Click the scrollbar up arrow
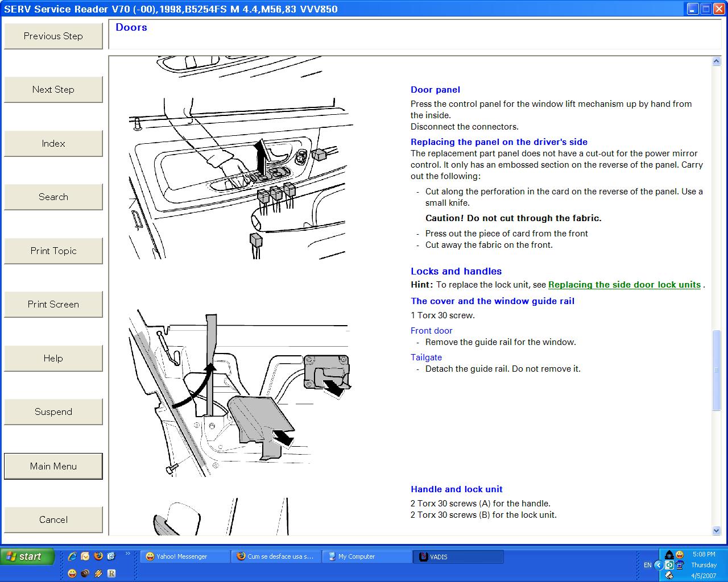728x582 pixels. tap(717, 61)
